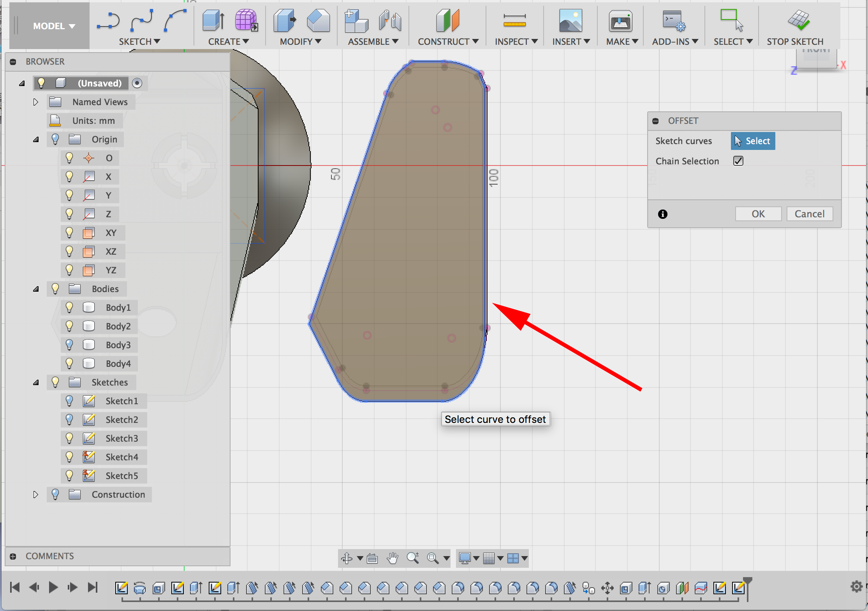This screenshot has width=868, height=611.
Task: Click the Insert image icon
Action: [570, 20]
